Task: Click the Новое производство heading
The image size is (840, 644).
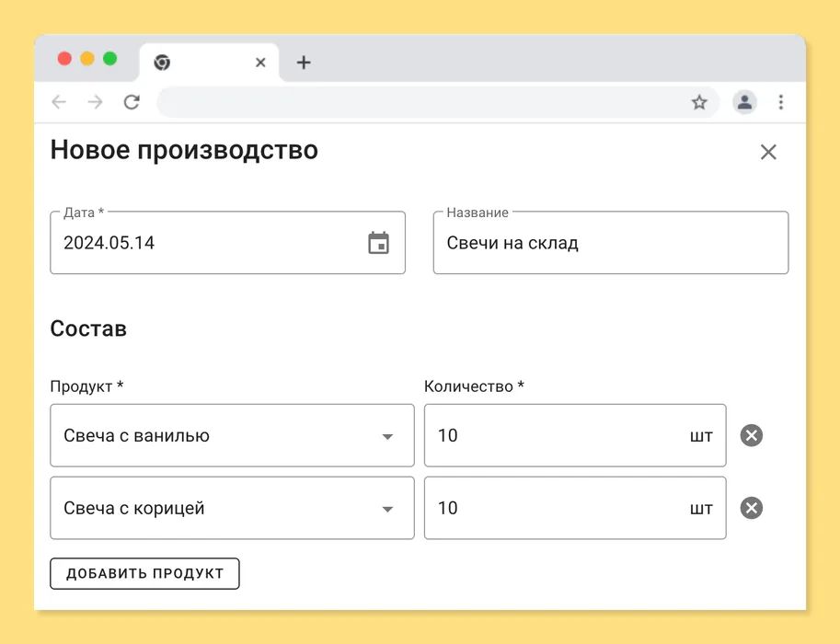Action: (184, 151)
